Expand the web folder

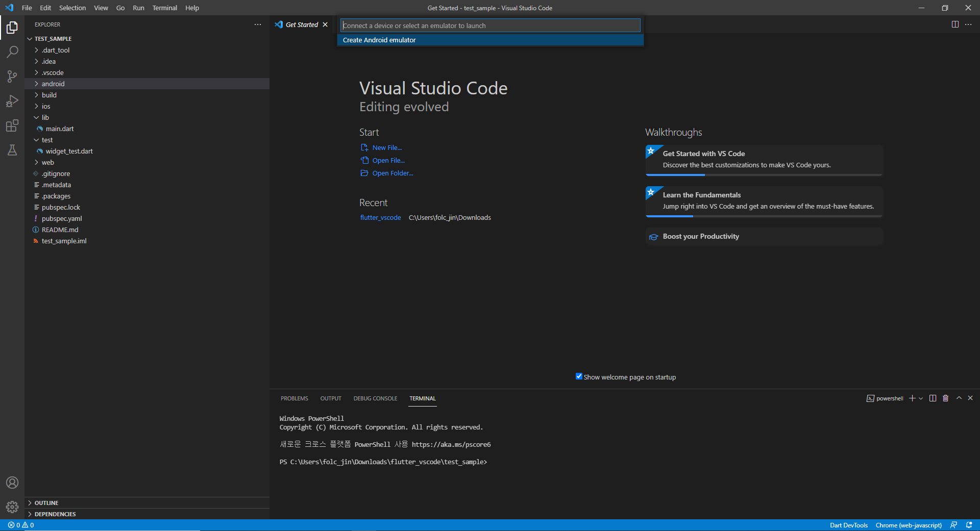click(x=36, y=162)
